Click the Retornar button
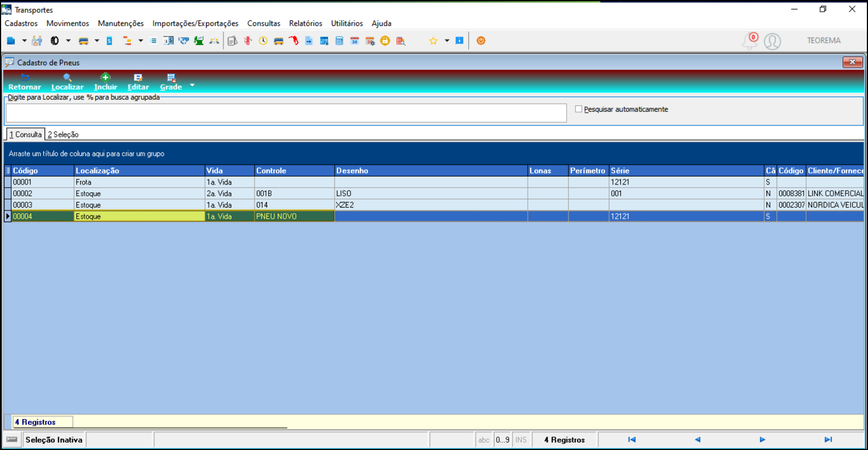868x450 pixels. pos(25,82)
